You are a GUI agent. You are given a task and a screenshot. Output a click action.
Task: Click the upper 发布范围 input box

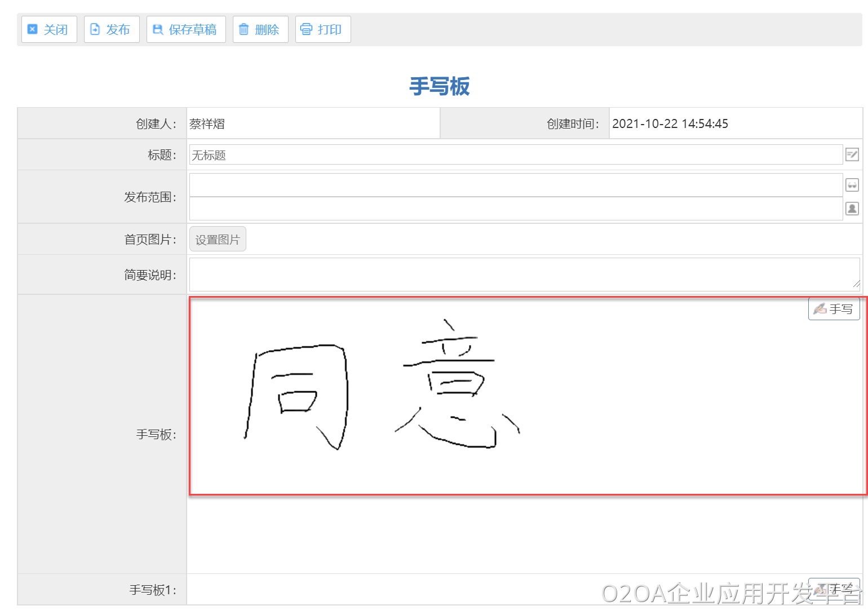point(515,185)
